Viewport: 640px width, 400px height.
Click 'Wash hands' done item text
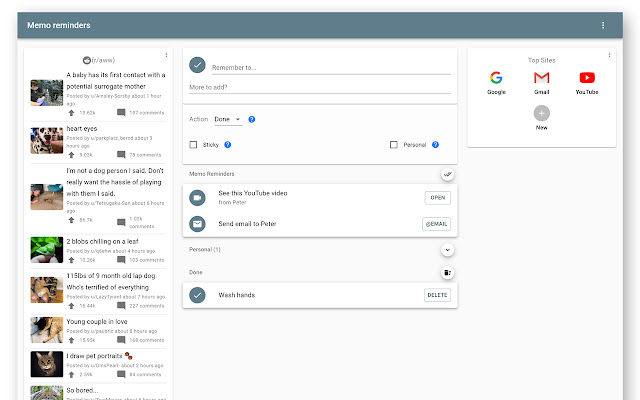(236, 295)
